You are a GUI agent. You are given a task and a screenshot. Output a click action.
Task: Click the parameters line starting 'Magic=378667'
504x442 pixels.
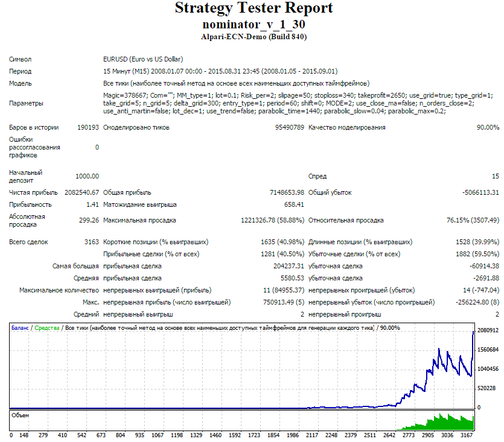coord(298,95)
